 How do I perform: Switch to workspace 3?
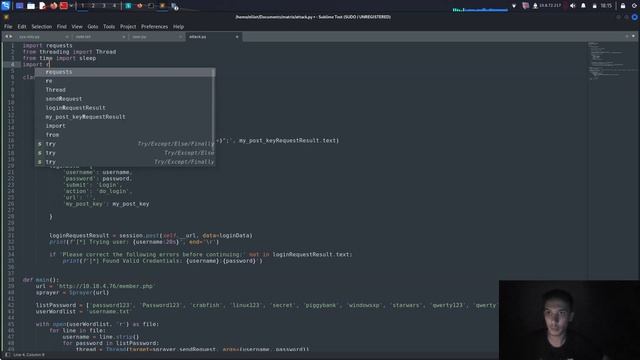(104, 6)
